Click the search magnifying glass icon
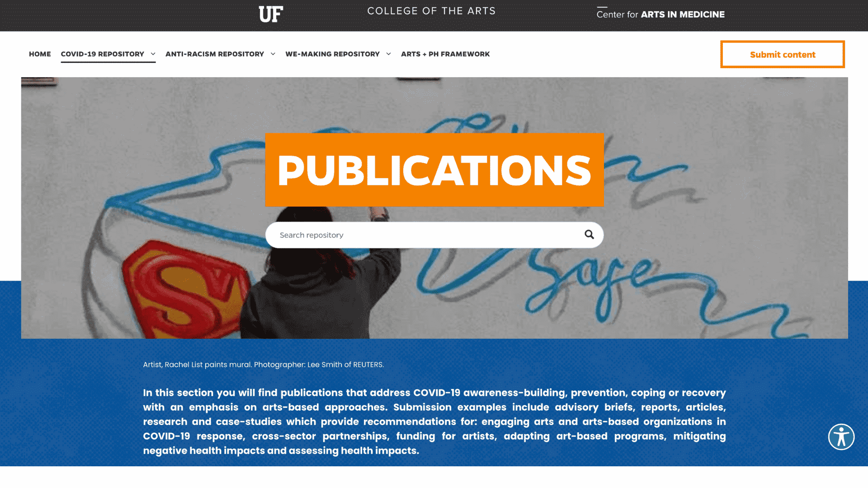868x488 pixels. tap(589, 234)
